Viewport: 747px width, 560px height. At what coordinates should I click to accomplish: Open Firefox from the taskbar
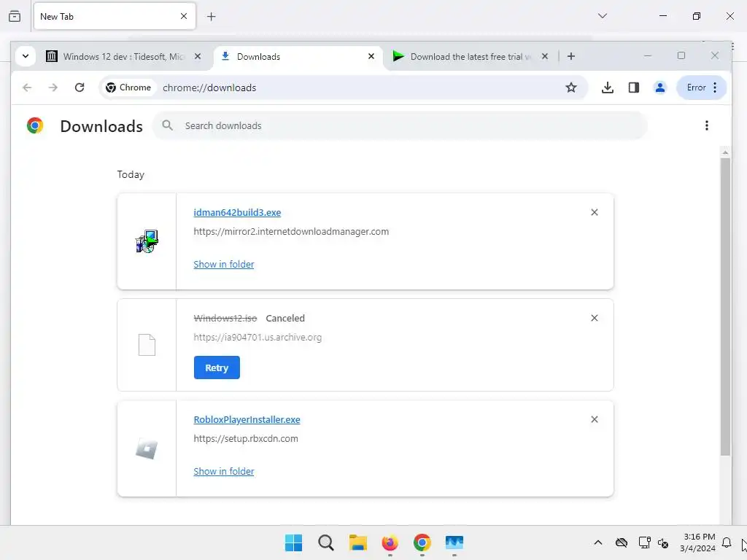pyautogui.click(x=390, y=542)
